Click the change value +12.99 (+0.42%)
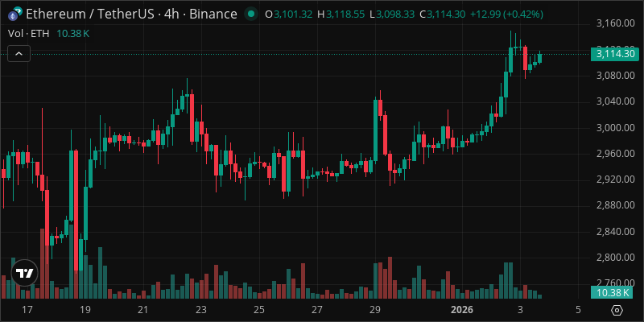This screenshot has height=322, width=644. point(507,14)
